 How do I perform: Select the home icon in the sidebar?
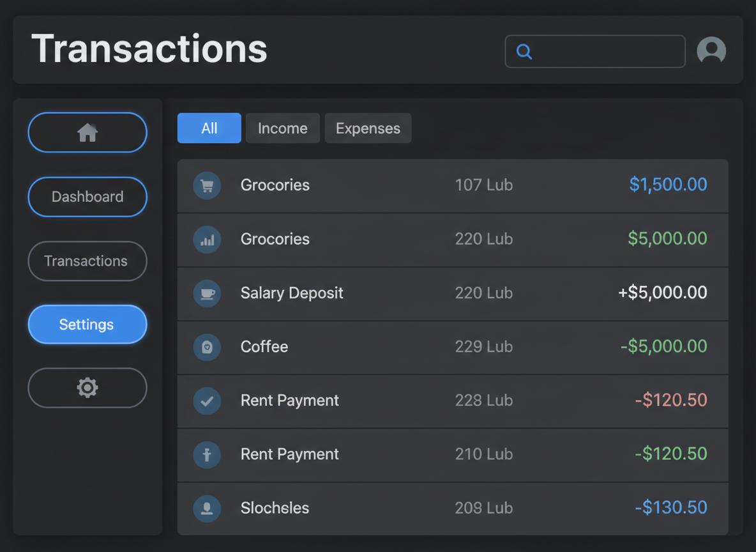point(87,132)
